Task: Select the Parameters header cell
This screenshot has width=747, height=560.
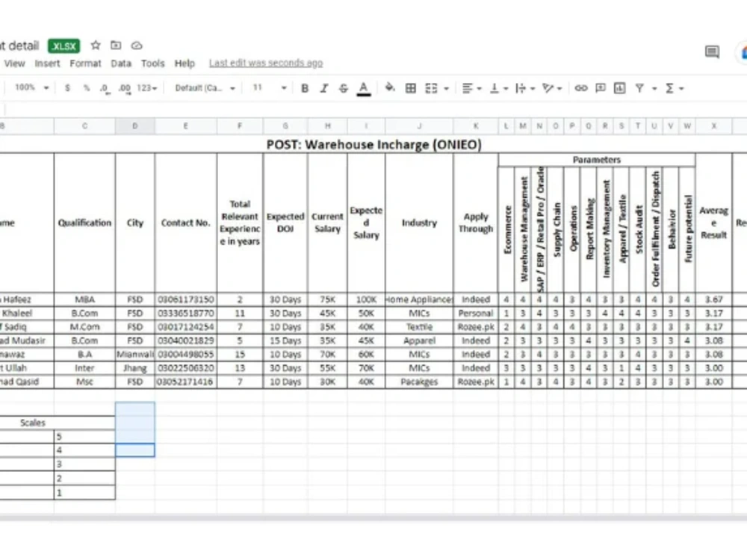Action: coord(596,160)
